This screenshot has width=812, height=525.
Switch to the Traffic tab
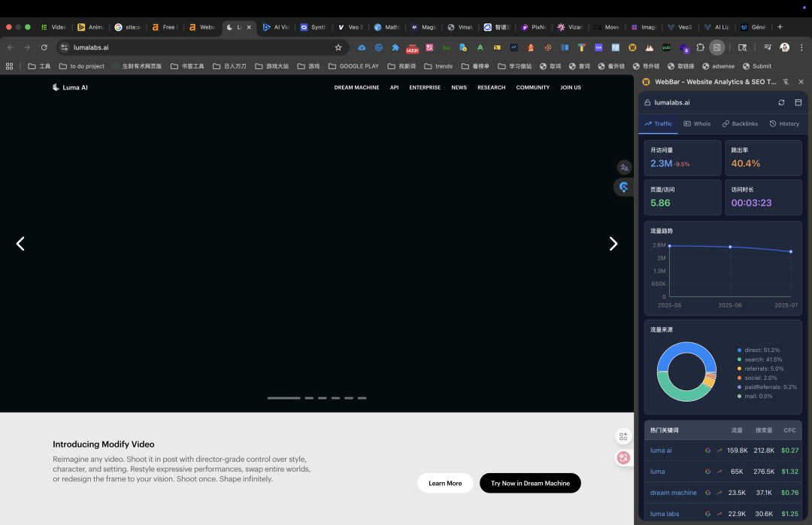658,124
